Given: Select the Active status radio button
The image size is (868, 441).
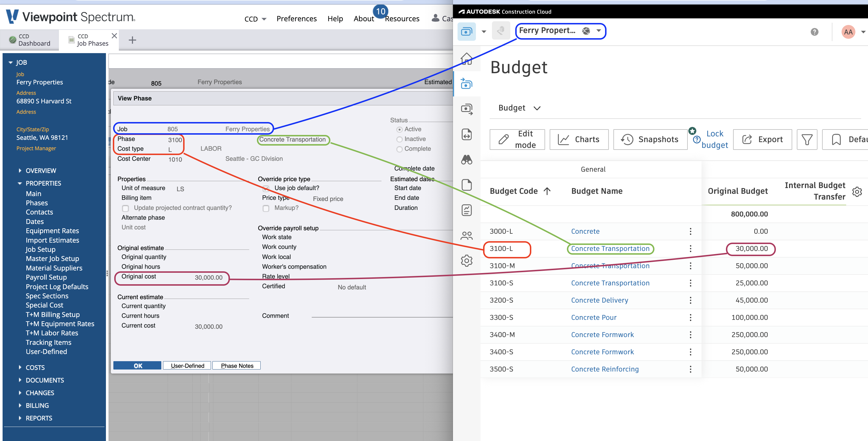Looking at the screenshot, I should 399,129.
